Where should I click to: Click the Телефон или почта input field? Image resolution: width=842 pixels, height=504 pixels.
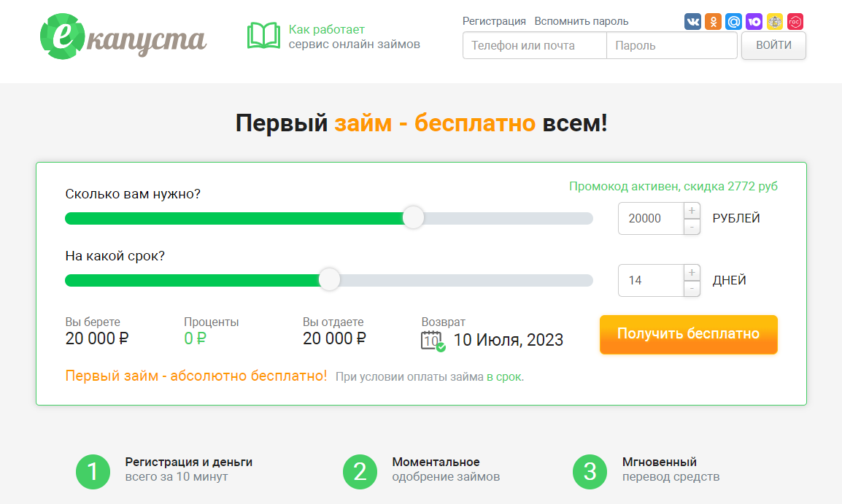[534, 45]
